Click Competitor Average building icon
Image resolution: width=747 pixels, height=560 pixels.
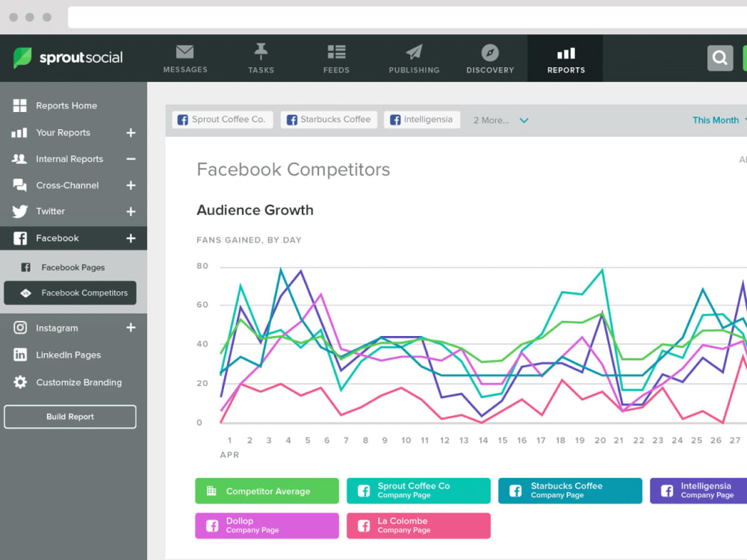(211, 491)
